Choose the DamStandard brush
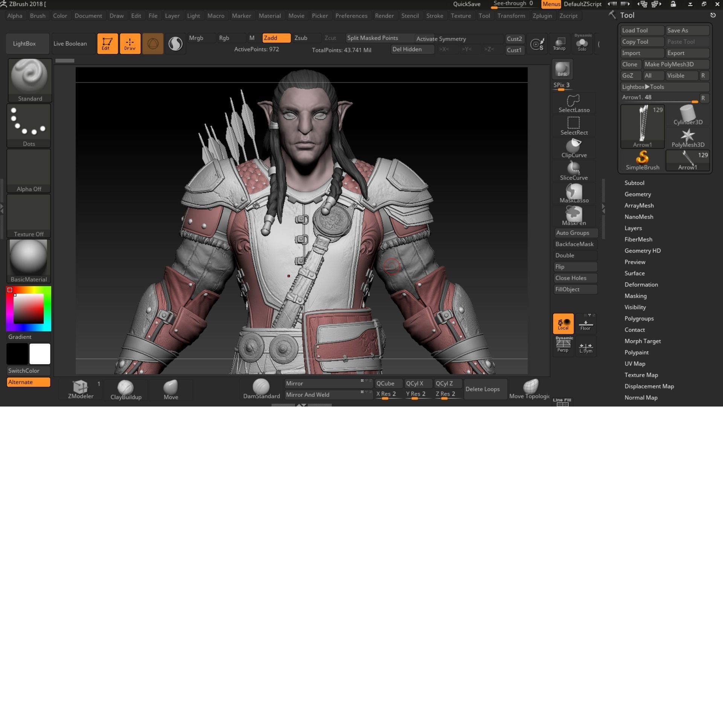 (x=261, y=387)
